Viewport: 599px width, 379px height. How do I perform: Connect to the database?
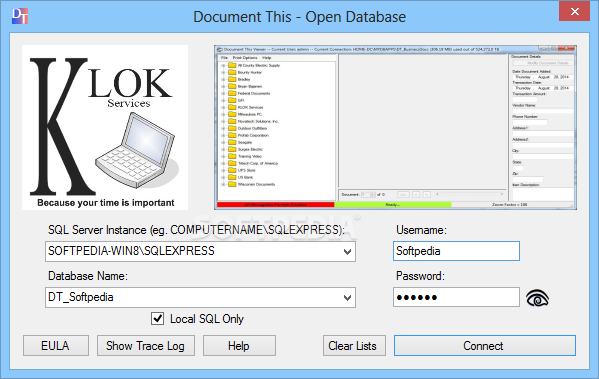coord(485,346)
